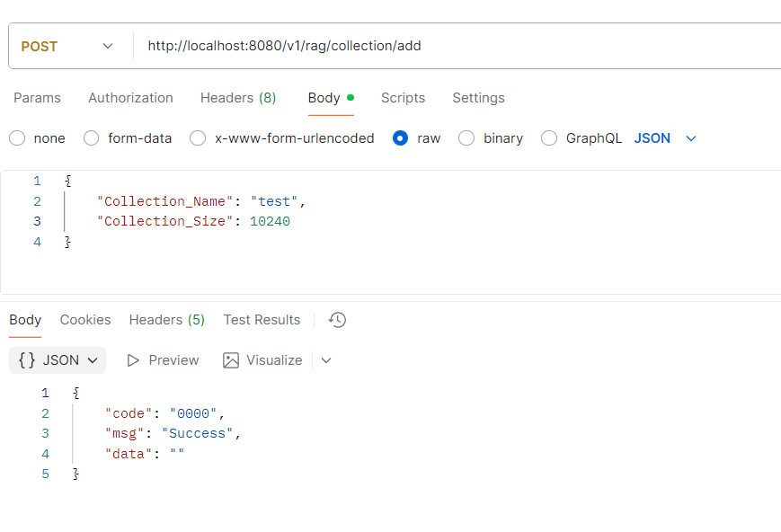Show the response Cookies tab

(85, 320)
